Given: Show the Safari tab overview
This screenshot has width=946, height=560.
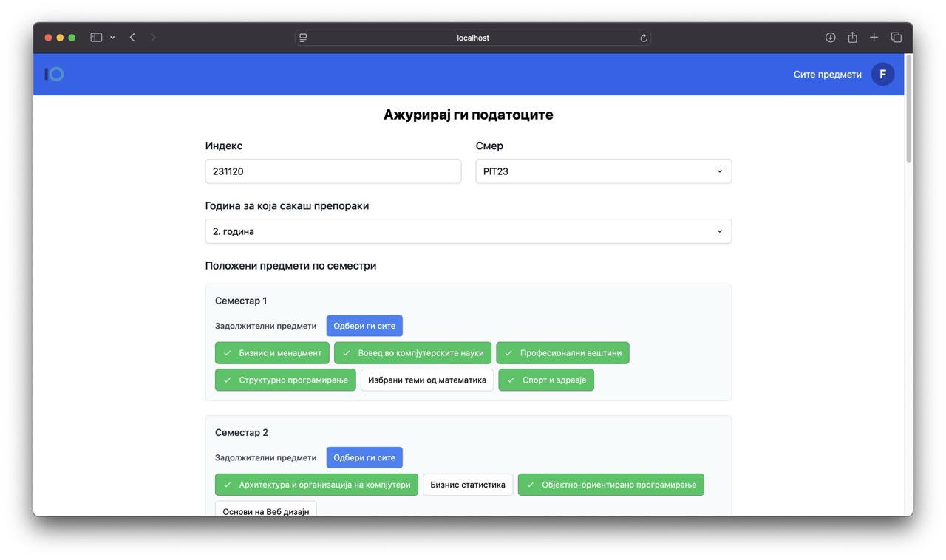Looking at the screenshot, I should click(x=896, y=38).
